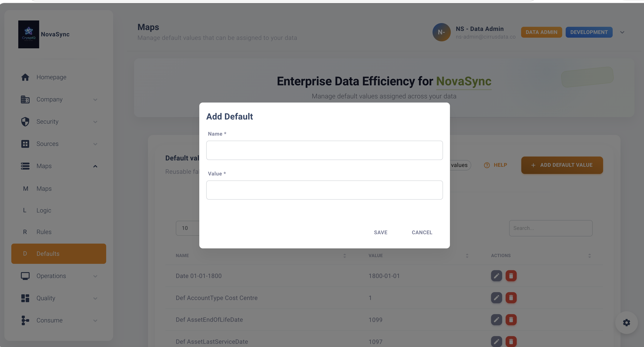Focus the Value input field
Viewport: 644px width, 347px height.
(324, 190)
